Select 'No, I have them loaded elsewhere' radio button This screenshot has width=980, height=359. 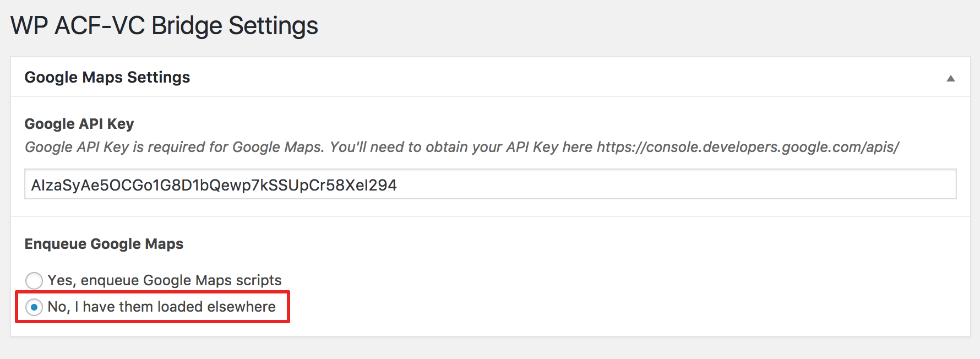(34, 307)
